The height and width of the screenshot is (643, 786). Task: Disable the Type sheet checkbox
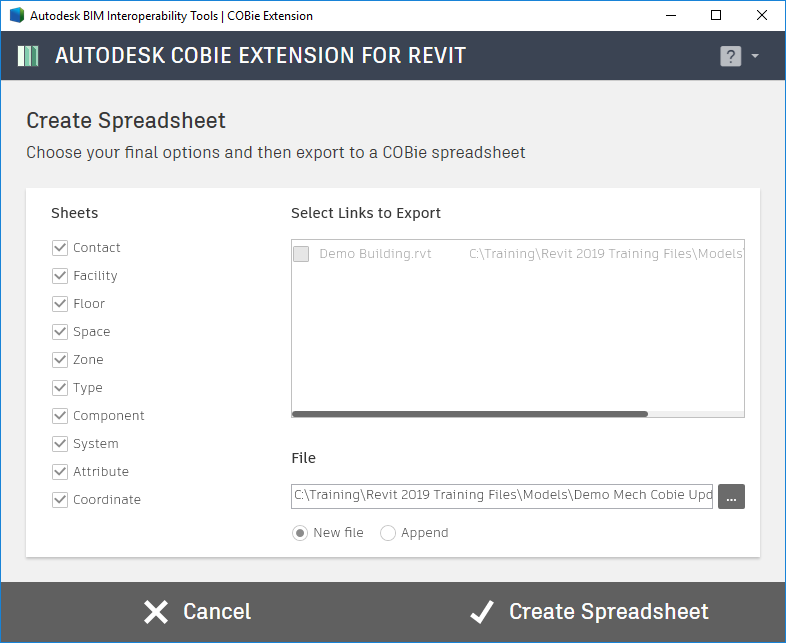point(60,388)
